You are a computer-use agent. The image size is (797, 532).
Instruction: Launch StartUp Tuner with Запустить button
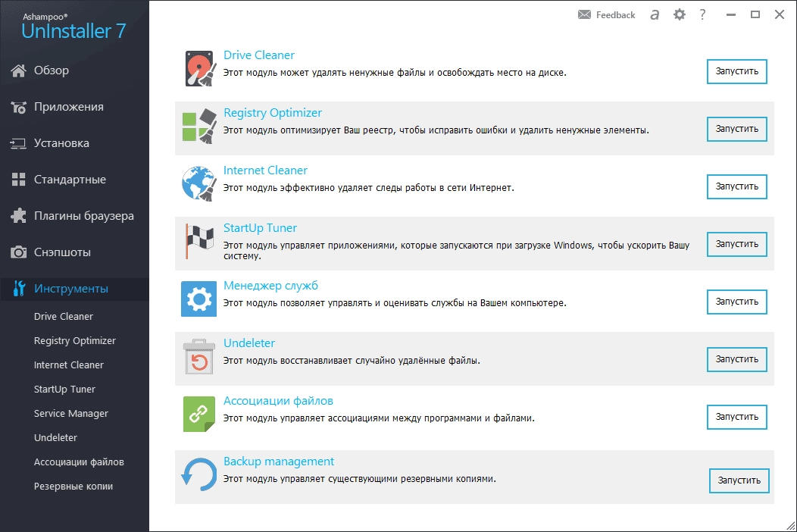[737, 244]
